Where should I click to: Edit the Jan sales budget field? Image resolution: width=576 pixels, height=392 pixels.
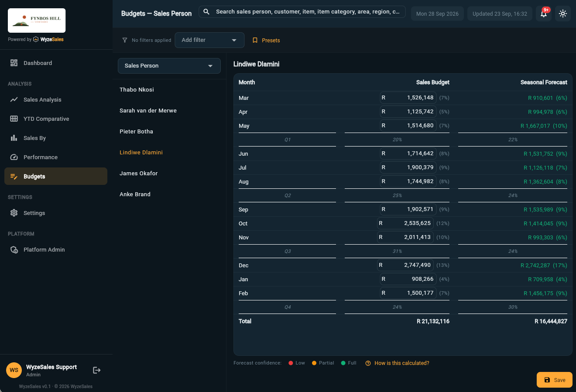408,279
